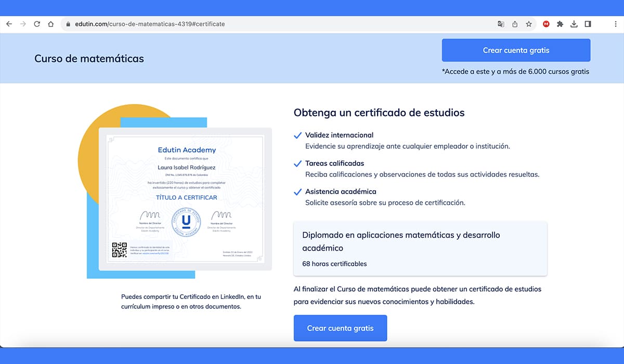Open the sample certificate image
The height and width of the screenshot is (364, 624).
click(185, 199)
